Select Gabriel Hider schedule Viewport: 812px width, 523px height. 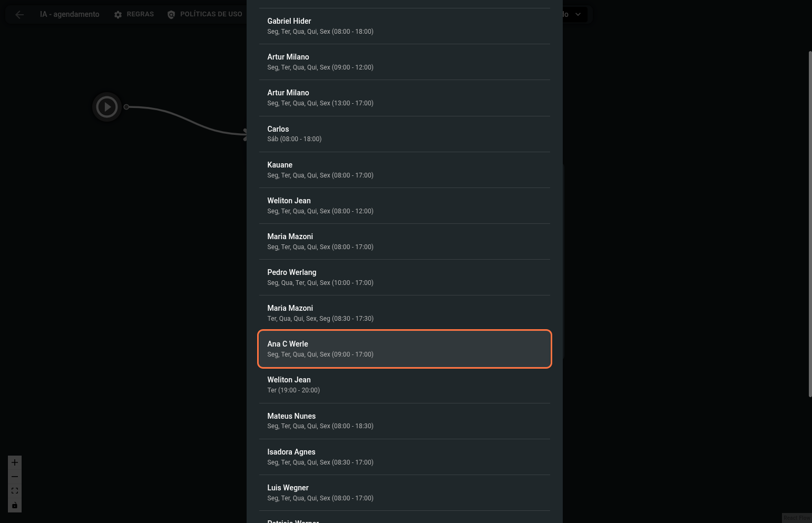coord(404,26)
